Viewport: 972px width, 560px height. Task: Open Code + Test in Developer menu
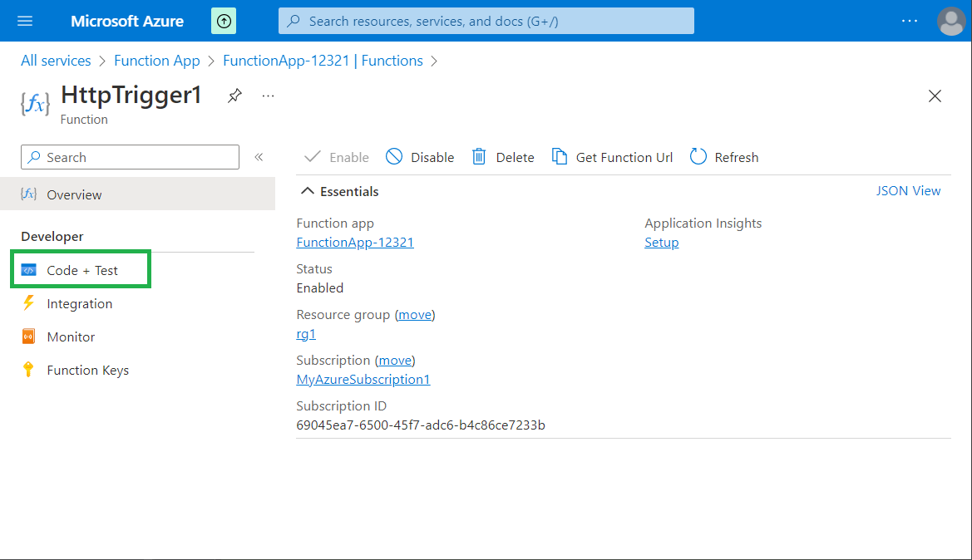[x=81, y=270]
